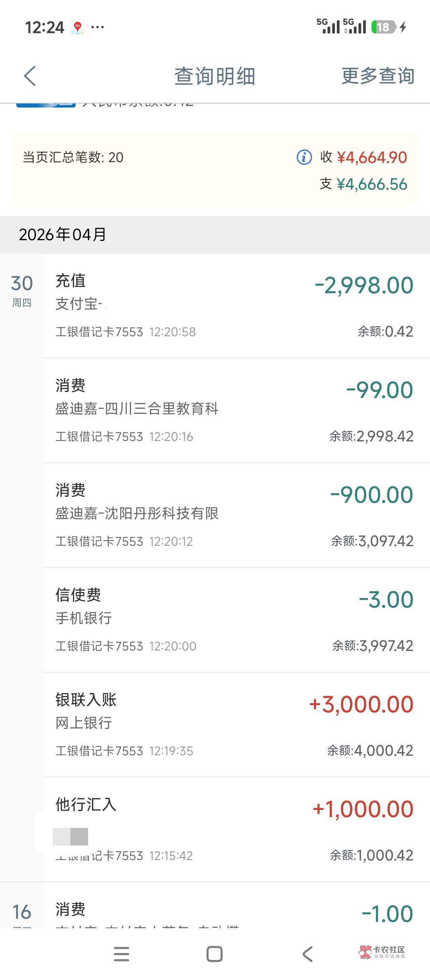Viewport: 430px width, 980px height.
Task: Tap the 查询明细 page title
Action: pos(215,76)
